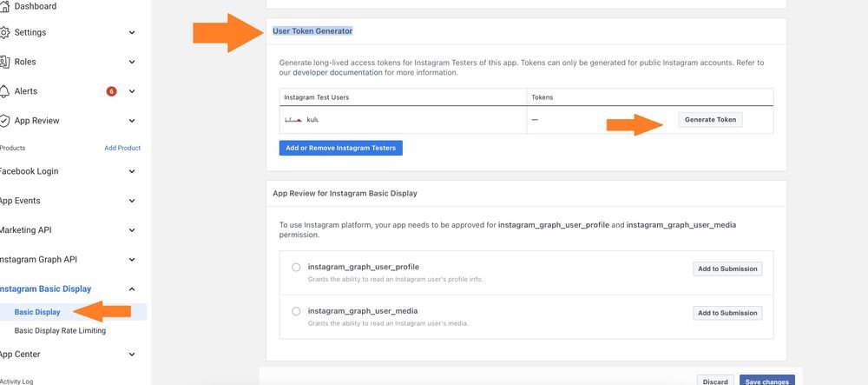The image size is (868, 385).
Task: Click the Dashboard home icon
Action: [4, 7]
